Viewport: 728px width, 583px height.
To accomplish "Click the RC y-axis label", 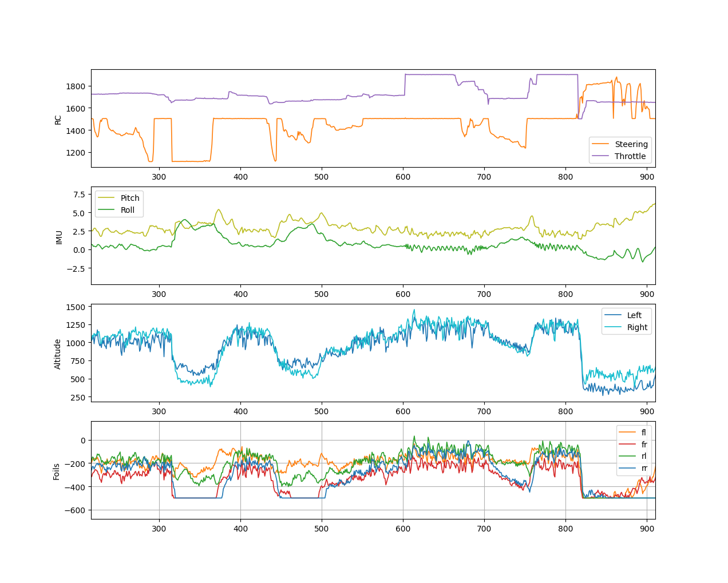I will click(x=58, y=119).
